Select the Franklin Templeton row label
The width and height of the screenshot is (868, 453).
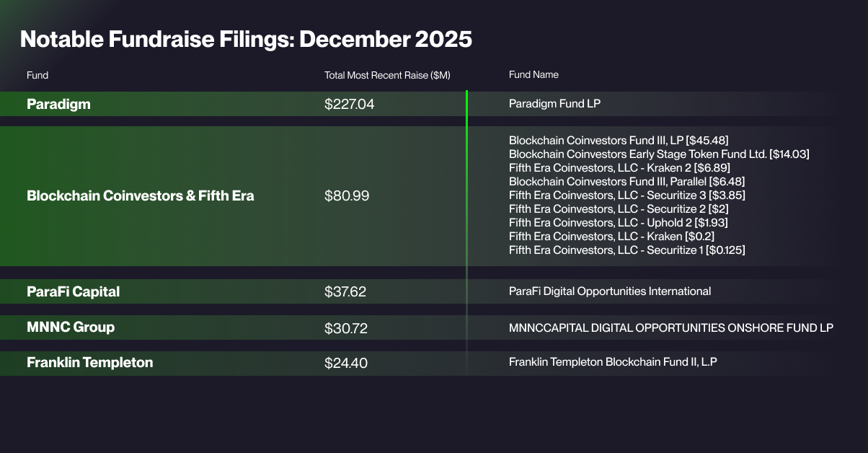coord(90,362)
